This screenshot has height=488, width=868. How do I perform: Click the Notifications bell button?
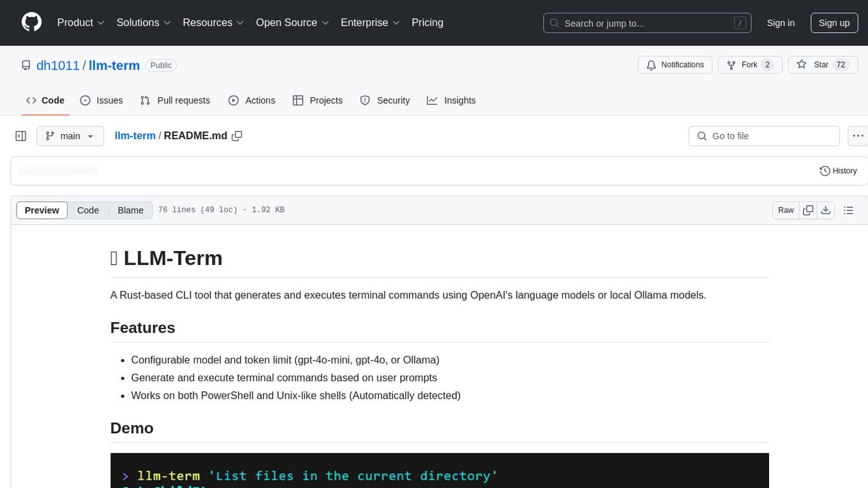click(675, 65)
